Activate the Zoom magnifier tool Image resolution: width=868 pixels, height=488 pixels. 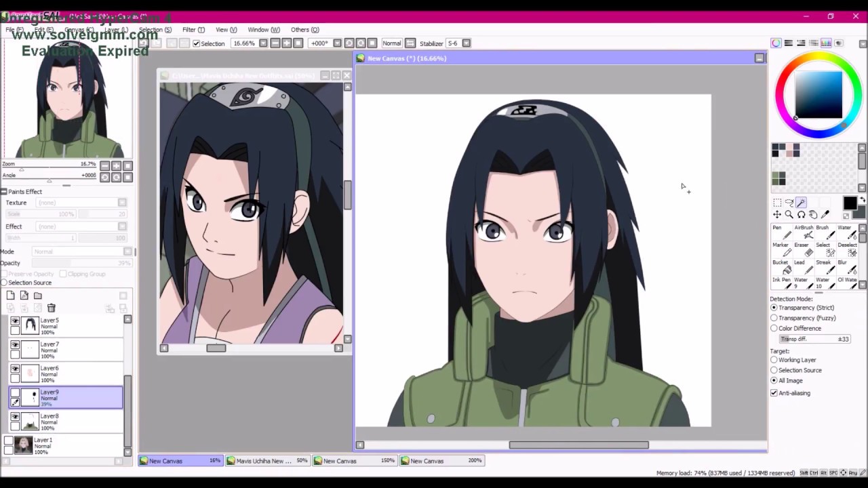pyautogui.click(x=789, y=215)
